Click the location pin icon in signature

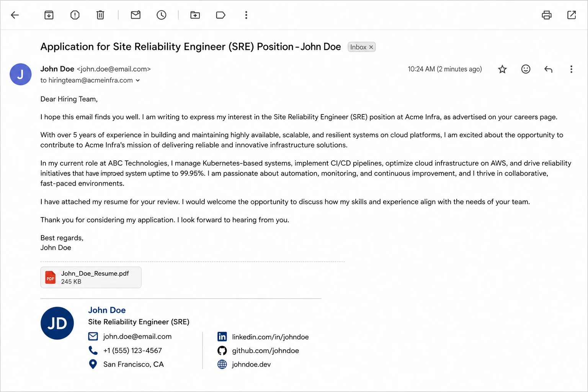click(x=93, y=364)
